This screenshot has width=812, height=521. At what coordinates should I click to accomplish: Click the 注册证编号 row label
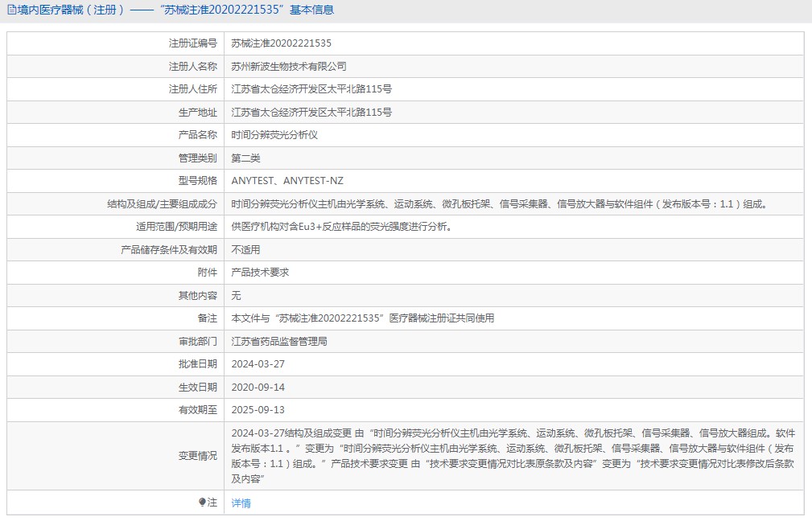click(192, 43)
